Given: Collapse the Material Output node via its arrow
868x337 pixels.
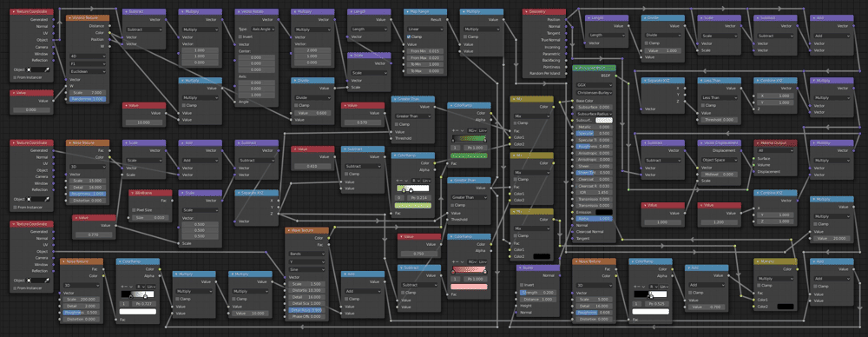Looking at the screenshot, I should pos(758,142).
